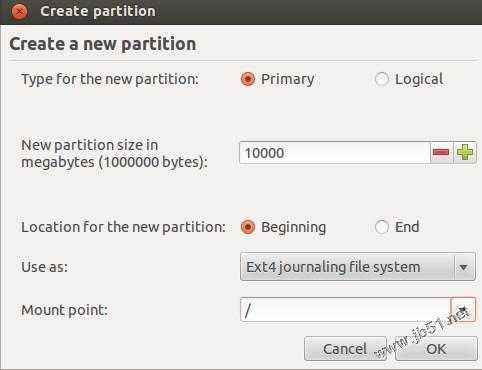
Task: Increase partition size with green plus icon
Action: pos(465,153)
